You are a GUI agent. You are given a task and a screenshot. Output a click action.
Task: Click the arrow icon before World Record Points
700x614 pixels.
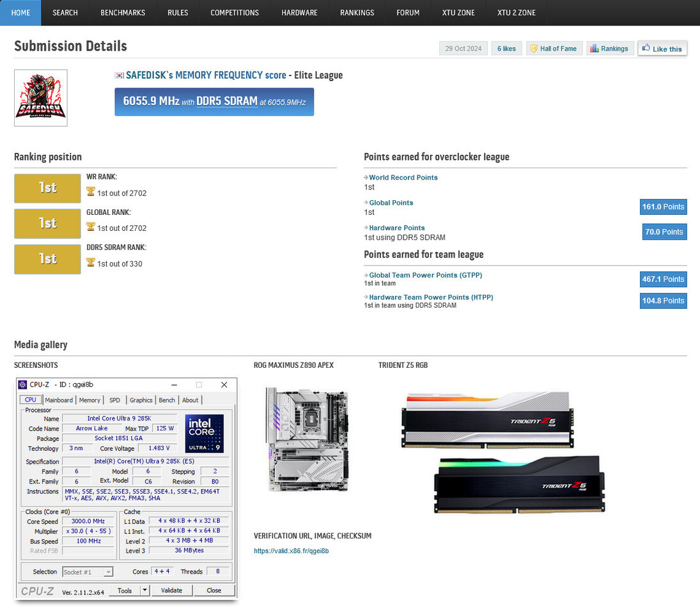coord(366,177)
